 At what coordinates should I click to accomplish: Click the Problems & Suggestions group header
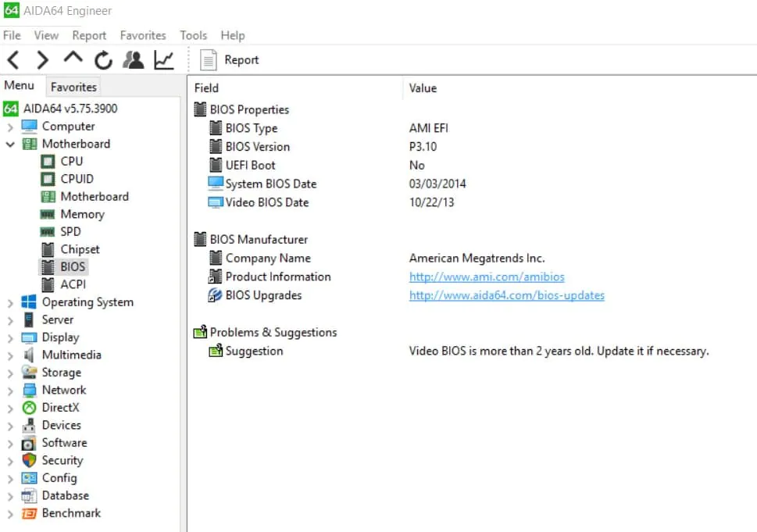273,333
